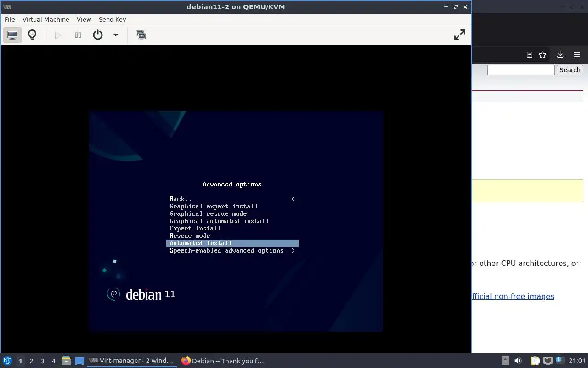Image resolution: width=588 pixels, height=368 pixels.
Task: Open network status tray icon
Action: point(548,361)
